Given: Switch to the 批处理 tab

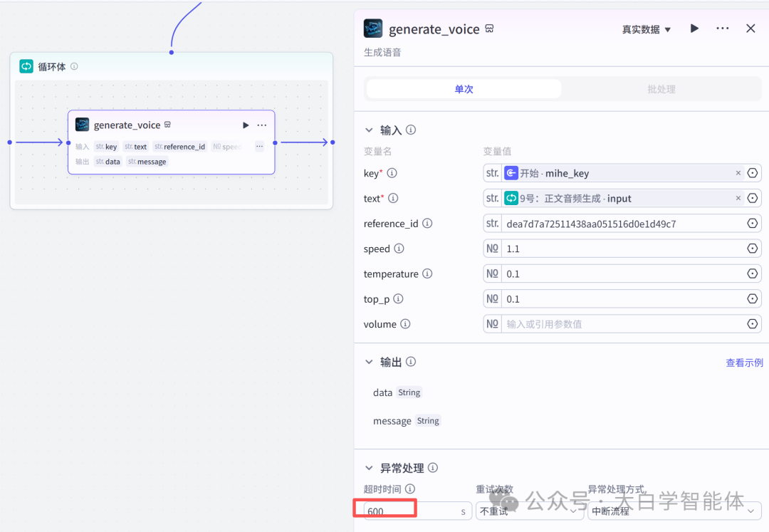Looking at the screenshot, I should coord(661,89).
